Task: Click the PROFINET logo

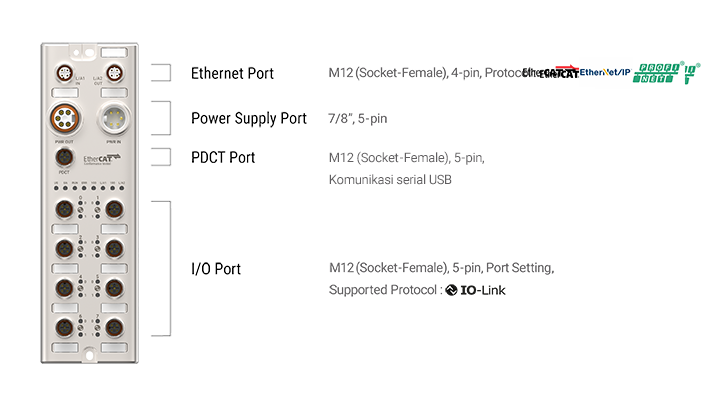Action: [x=656, y=73]
